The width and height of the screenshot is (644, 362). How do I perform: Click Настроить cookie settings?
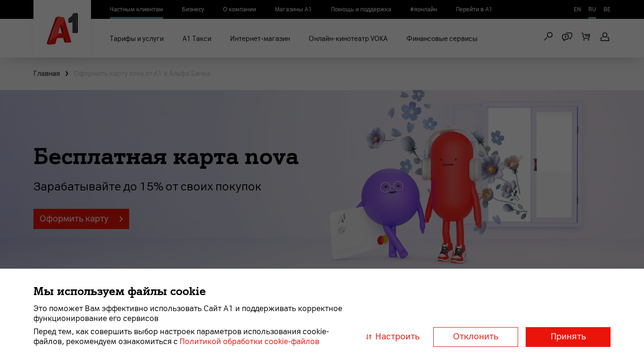click(393, 337)
